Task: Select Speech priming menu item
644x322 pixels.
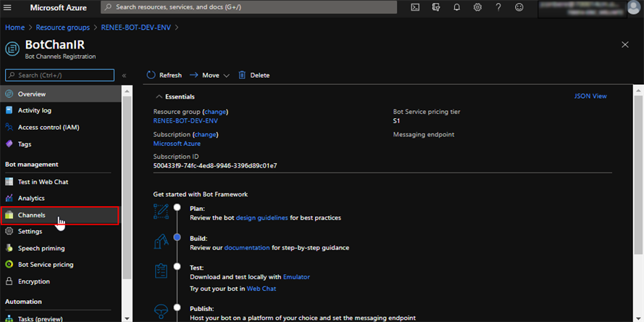Action: pos(61,248)
